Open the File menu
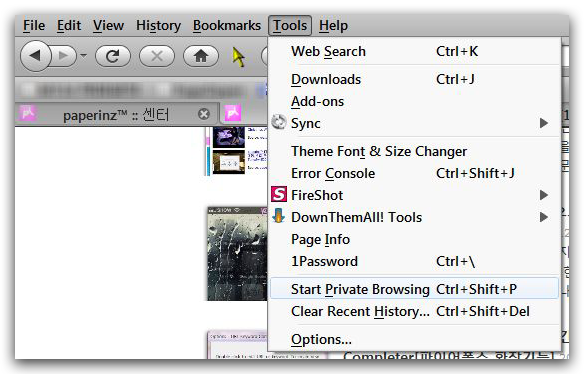The image size is (584, 374). coord(34,25)
